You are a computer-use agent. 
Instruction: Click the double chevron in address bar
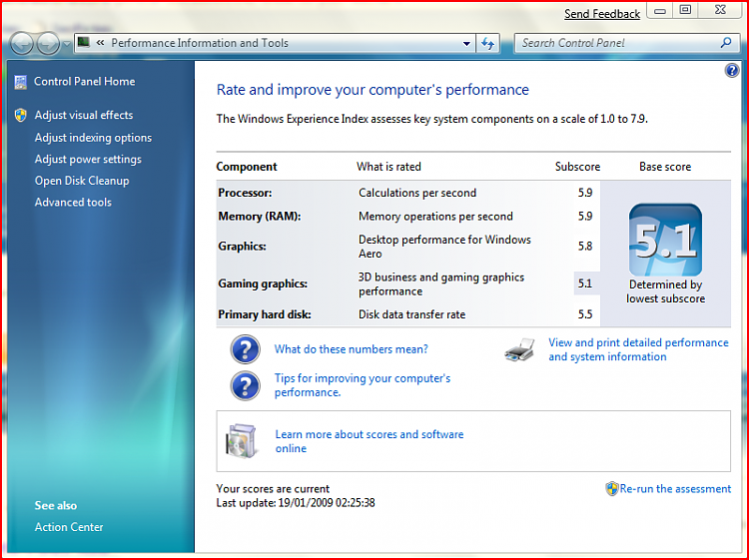pos(100,43)
